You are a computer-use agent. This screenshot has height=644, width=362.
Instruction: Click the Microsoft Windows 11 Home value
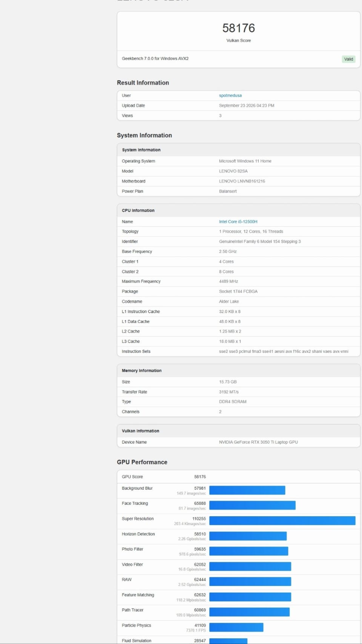coord(245,161)
